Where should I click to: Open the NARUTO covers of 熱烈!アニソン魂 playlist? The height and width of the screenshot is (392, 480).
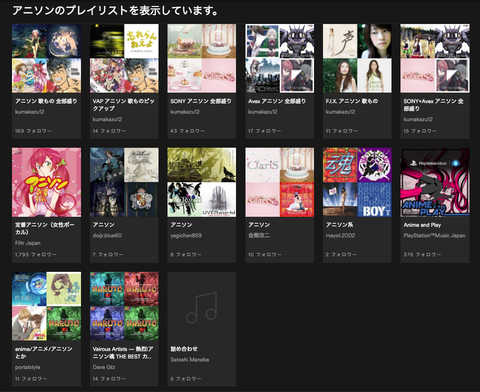pyautogui.click(x=124, y=306)
